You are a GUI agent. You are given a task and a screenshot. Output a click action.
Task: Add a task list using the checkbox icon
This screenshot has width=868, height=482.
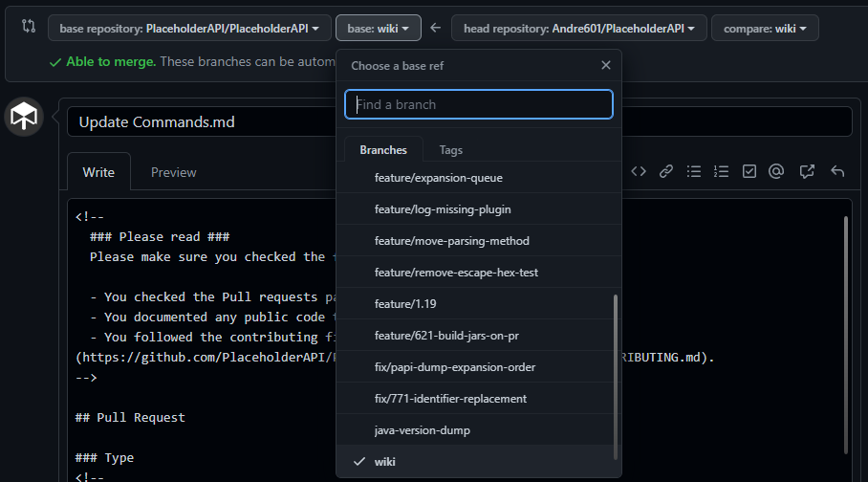[749, 171]
